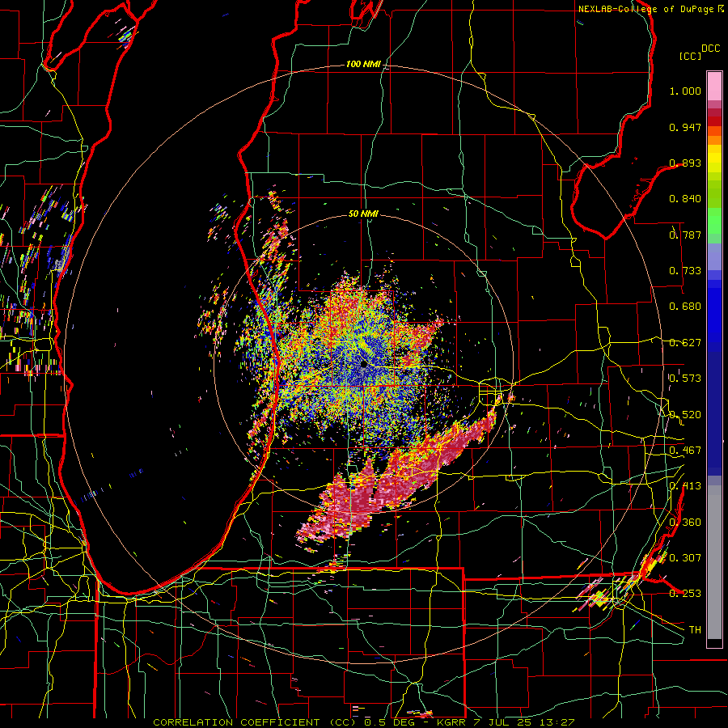Click the CORRELATION COEFFICIENT caption at the bottom
728x728 pixels.
click(x=236, y=722)
